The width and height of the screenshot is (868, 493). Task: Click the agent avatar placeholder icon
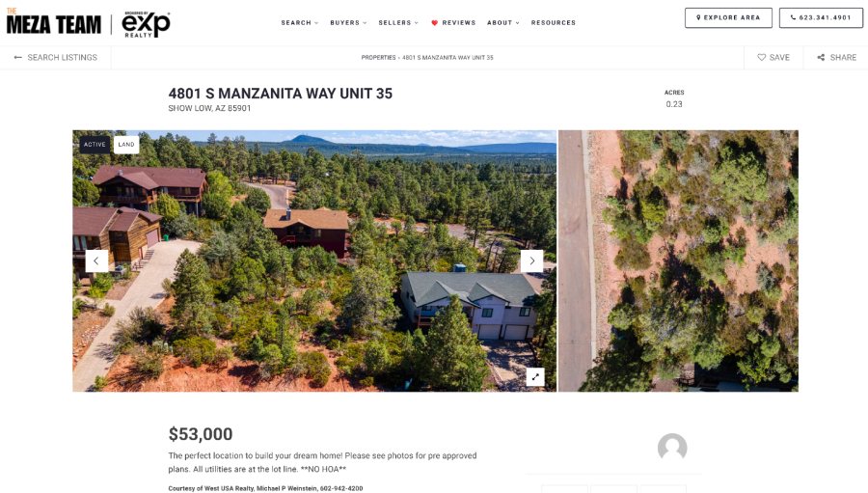[x=672, y=448]
